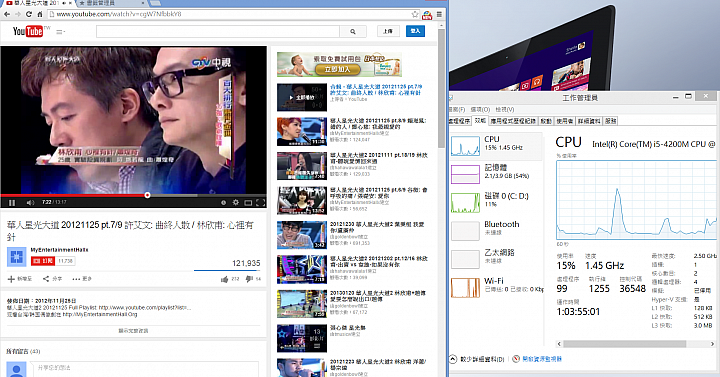
Task: Select the Memory 2.1/3.9 GB item
Action: 496,174
